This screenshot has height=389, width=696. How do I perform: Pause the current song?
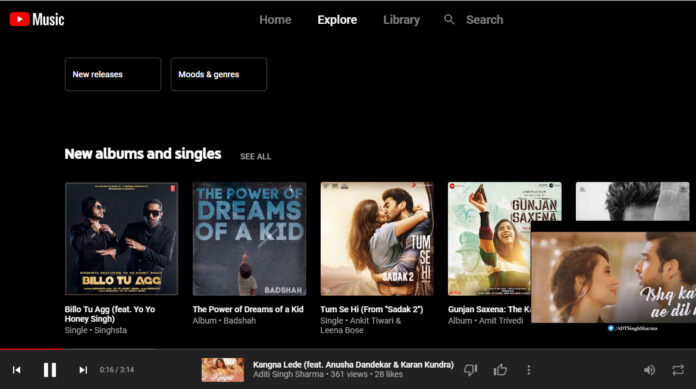tap(50, 370)
